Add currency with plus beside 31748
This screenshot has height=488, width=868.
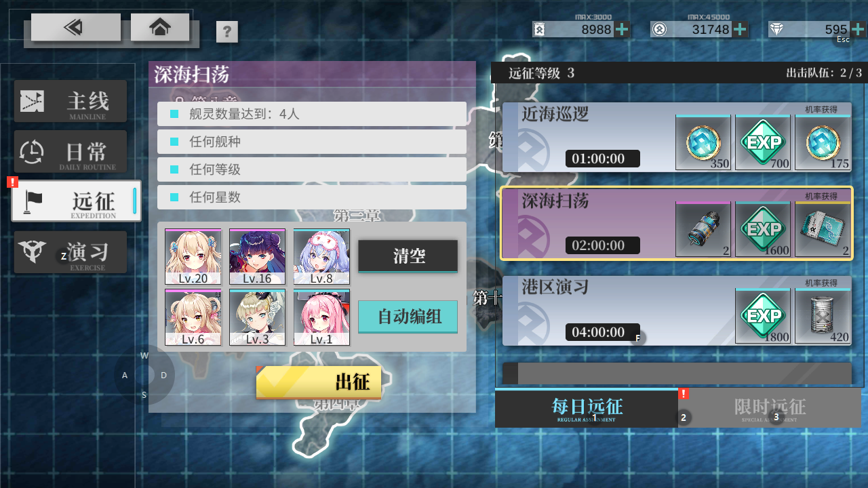(x=741, y=29)
